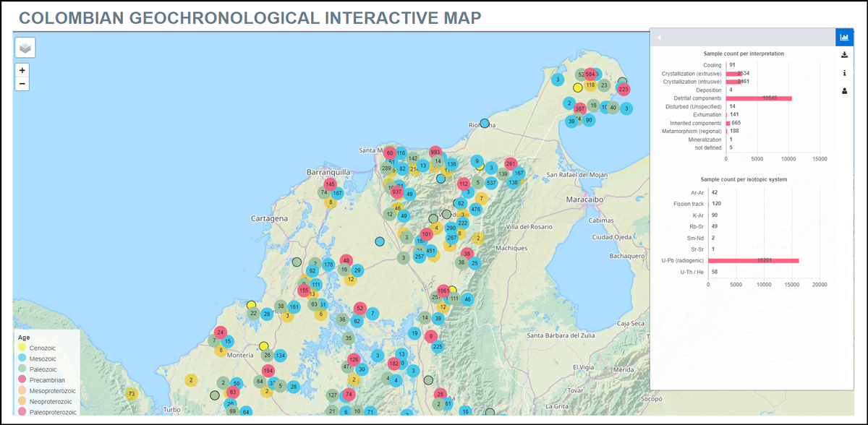Click the Colombian Geochronological Interactive Map heading
This screenshot has width=868, height=425.
click(250, 18)
